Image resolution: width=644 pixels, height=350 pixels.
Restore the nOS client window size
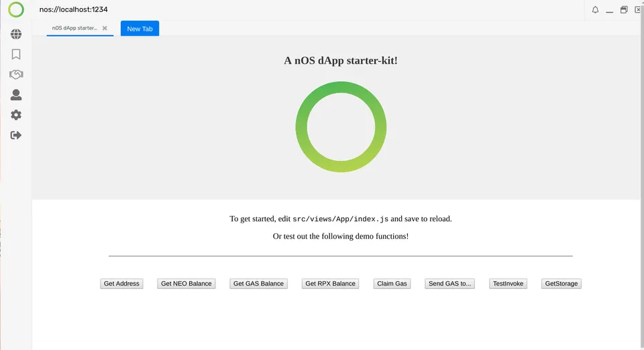click(x=624, y=10)
